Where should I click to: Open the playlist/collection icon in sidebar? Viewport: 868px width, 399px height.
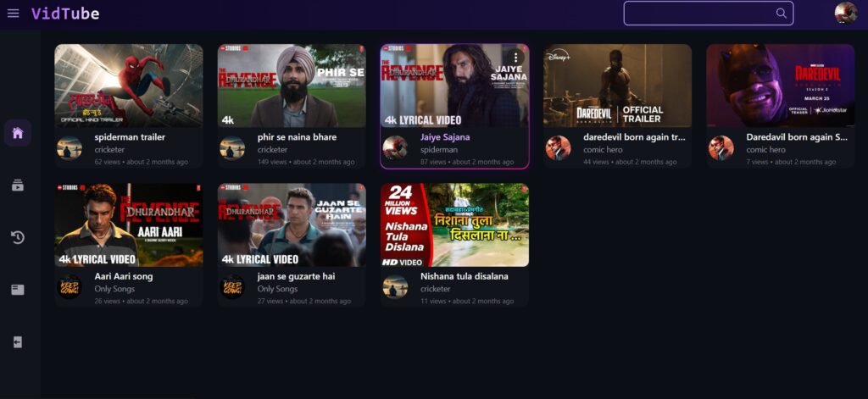click(18, 290)
